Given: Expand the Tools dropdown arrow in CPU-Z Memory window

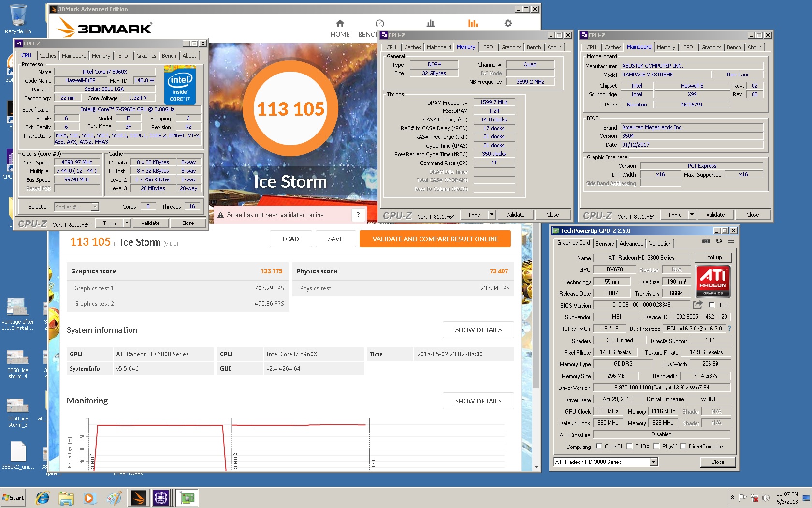Looking at the screenshot, I should [492, 215].
